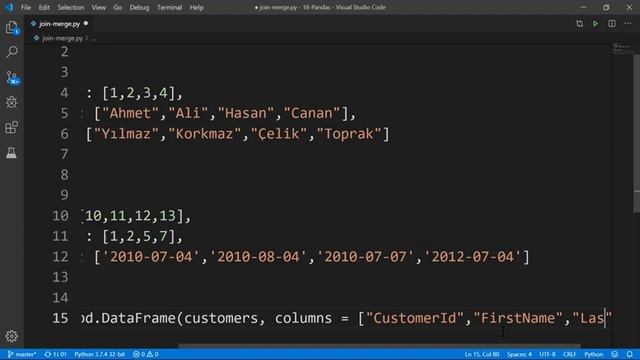Click line number 15 in gutter
640x360 pixels.
pyautogui.click(x=60, y=318)
